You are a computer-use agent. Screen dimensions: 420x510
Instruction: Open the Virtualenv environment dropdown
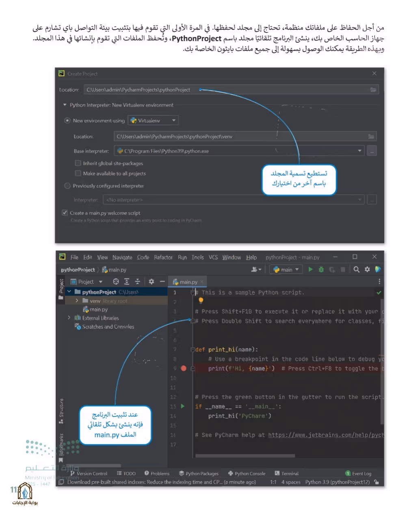tap(153, 120)
